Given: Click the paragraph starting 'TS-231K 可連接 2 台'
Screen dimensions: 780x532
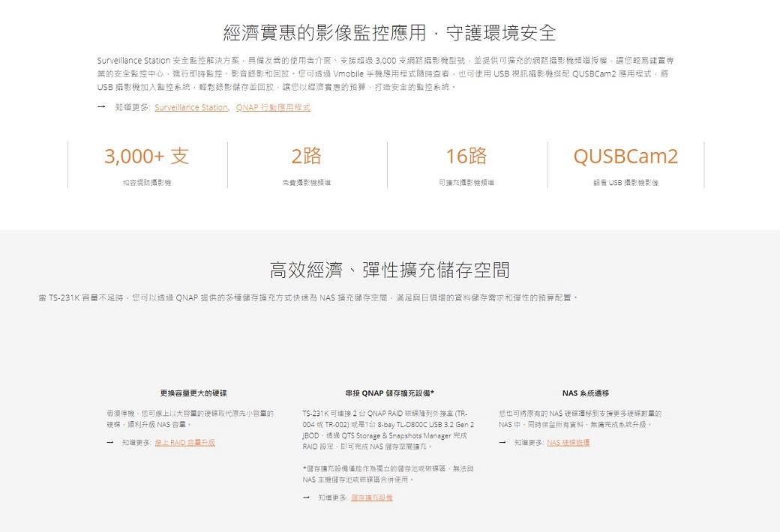Looking at the screenshot, I should tap(388, 430).
